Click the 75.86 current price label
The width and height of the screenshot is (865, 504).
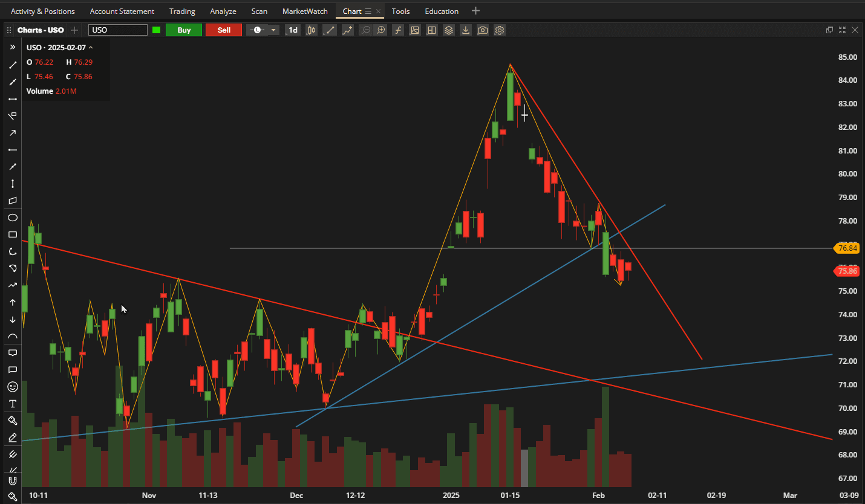point(847,271)
